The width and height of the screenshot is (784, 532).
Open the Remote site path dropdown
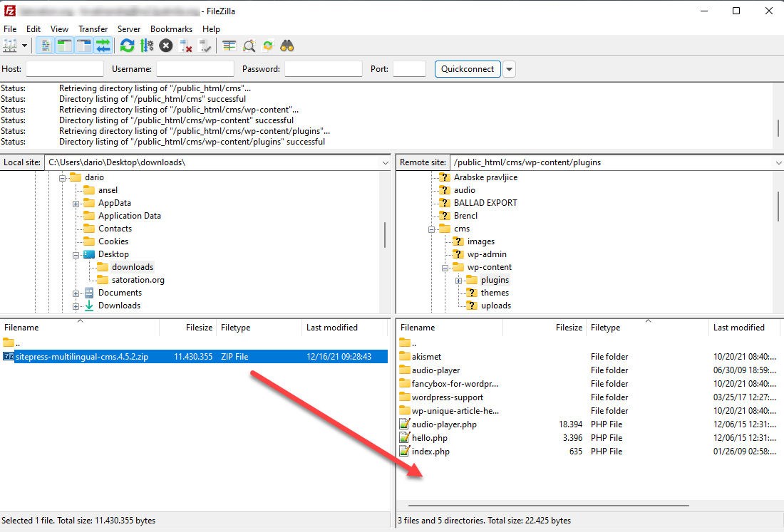778,163
